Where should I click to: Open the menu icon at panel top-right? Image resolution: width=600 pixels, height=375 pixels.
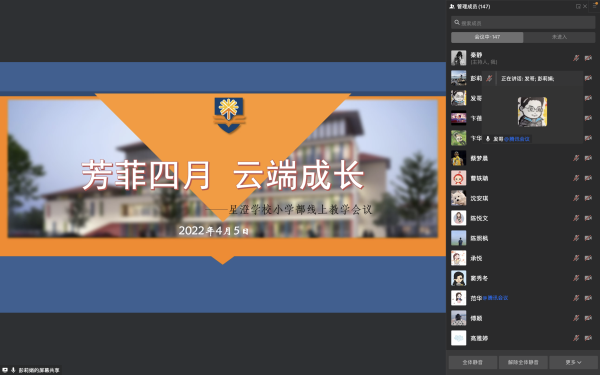coord(595,5)
